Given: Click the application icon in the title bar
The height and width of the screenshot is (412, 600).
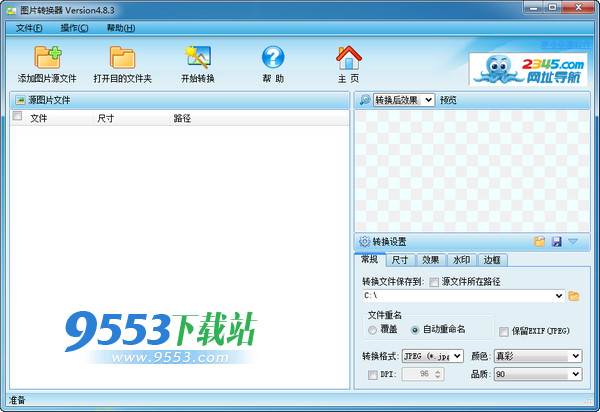Looking at the screenshot, I should tap(11, 10).
